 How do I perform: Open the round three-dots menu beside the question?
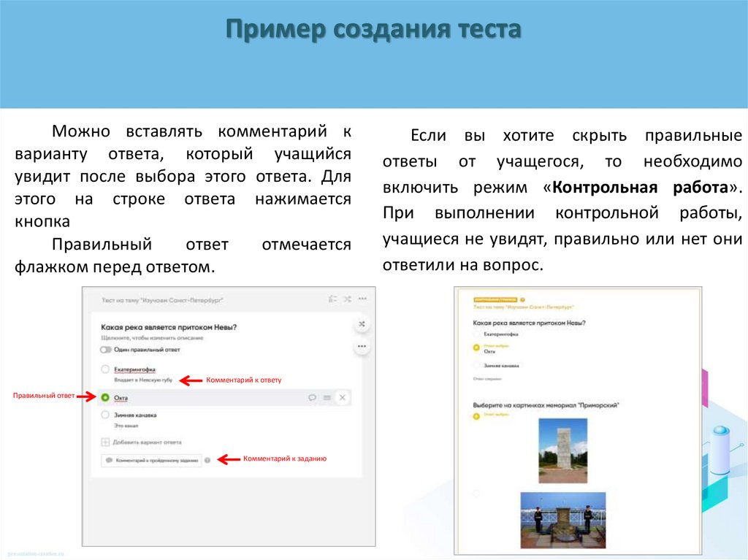[362, 348]
